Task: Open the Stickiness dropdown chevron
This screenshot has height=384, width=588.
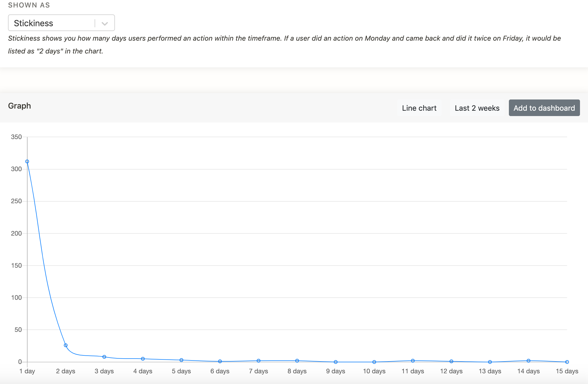Action: pyautogui.click(x=105, y=24)
